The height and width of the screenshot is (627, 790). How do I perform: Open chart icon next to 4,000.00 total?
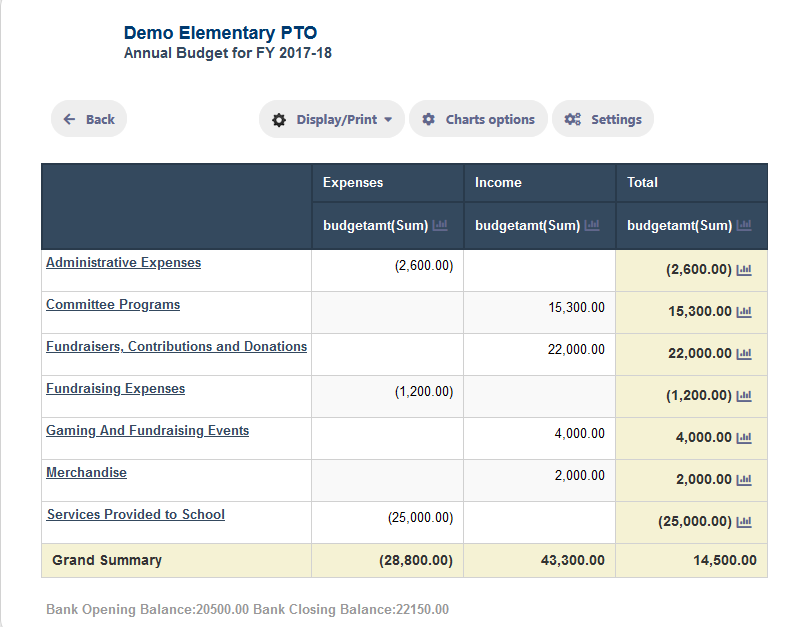[744, 438]
